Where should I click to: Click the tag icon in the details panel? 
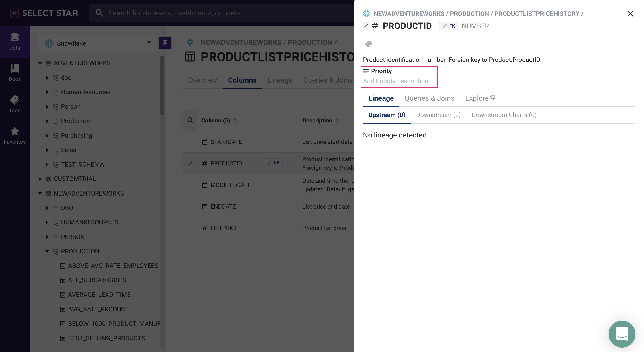(x=368, y=44)
